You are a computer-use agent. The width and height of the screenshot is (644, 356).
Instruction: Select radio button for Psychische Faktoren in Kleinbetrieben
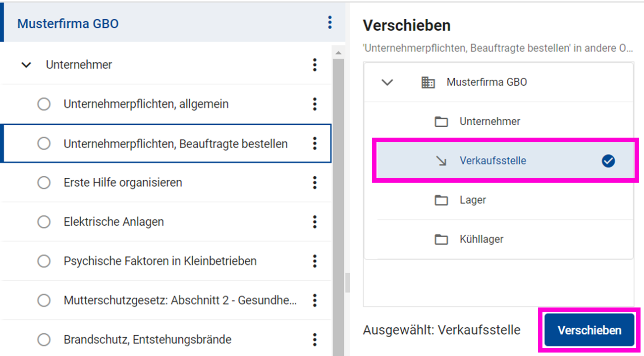44,261
